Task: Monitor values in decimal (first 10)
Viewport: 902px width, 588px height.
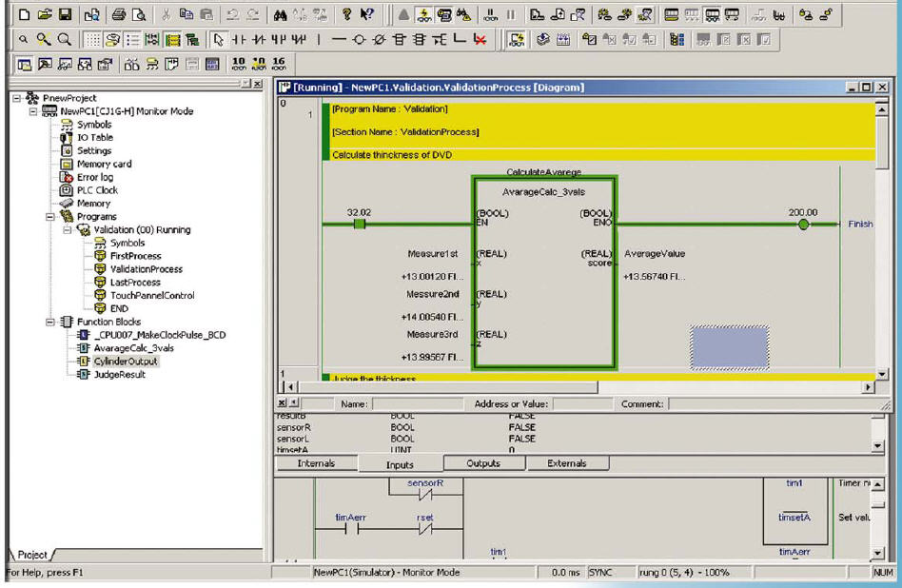Action: (x=239, y=64)
